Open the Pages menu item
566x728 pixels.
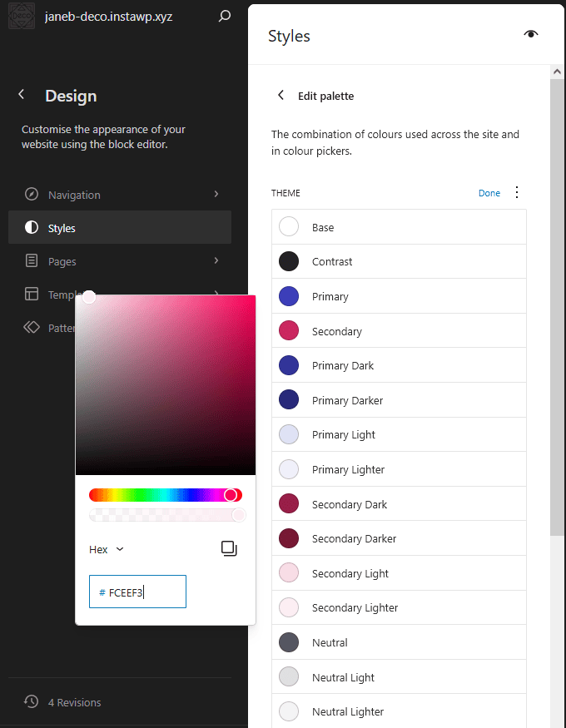point(62,261)
